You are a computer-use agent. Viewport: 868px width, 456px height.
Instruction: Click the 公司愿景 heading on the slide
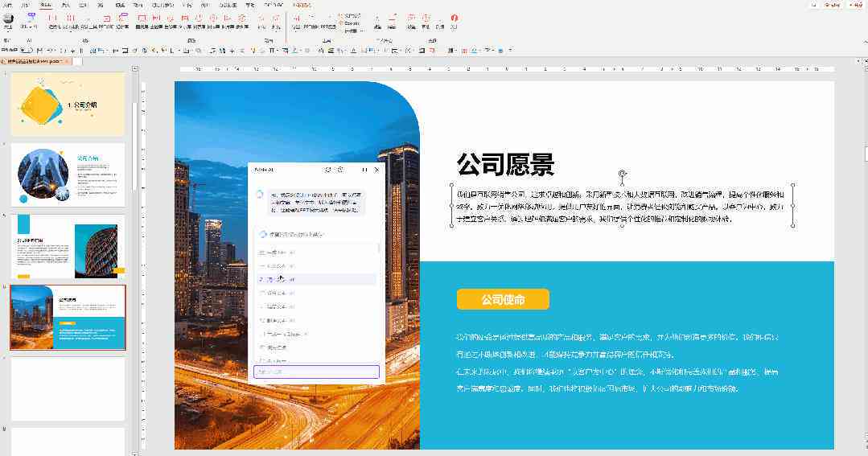(505, 164)
